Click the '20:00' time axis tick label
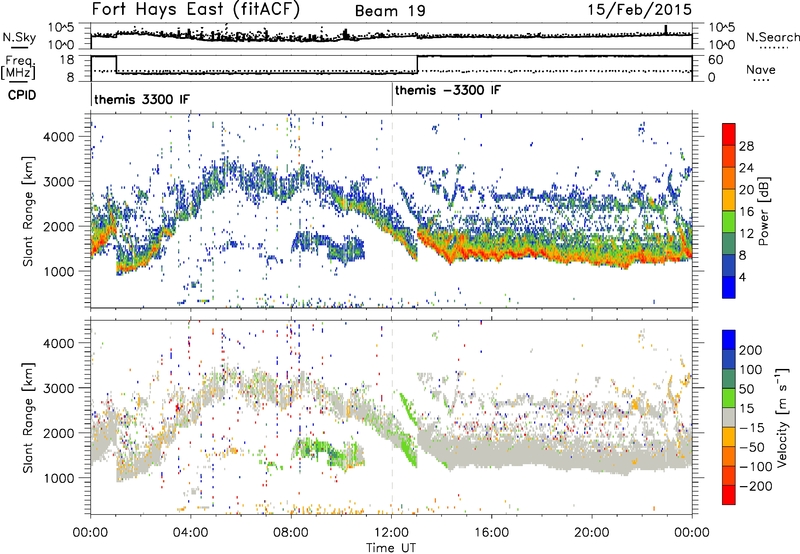800x554 pixels. [x=591, y=533]
